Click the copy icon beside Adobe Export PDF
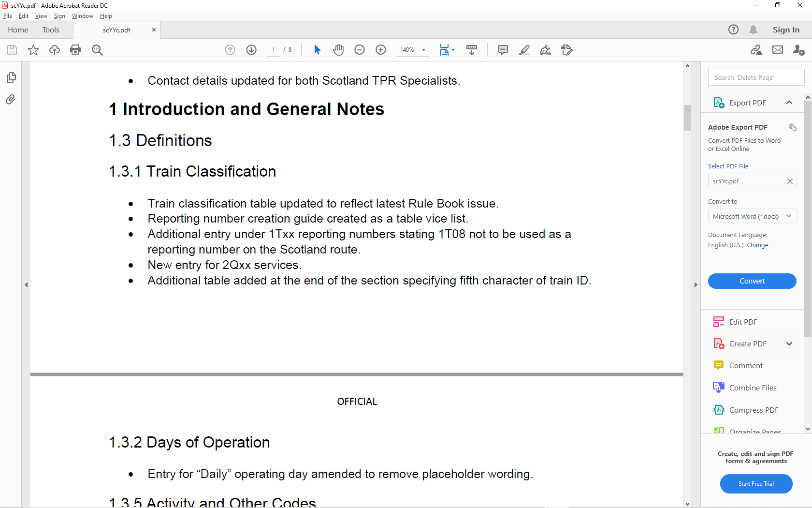812x508 pixels. tap(793, 127)
